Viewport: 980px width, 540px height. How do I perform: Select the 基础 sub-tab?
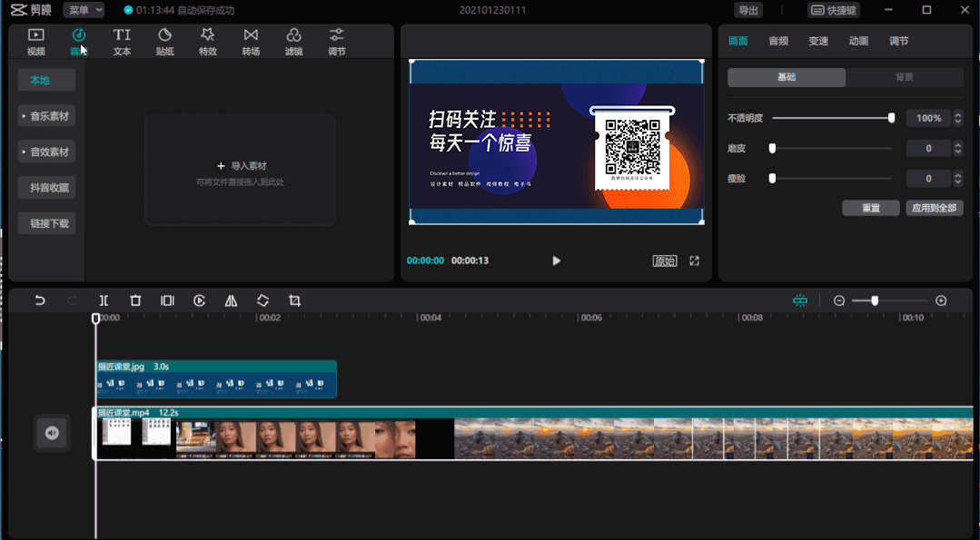pyautogui.click(x=787, y=77)
